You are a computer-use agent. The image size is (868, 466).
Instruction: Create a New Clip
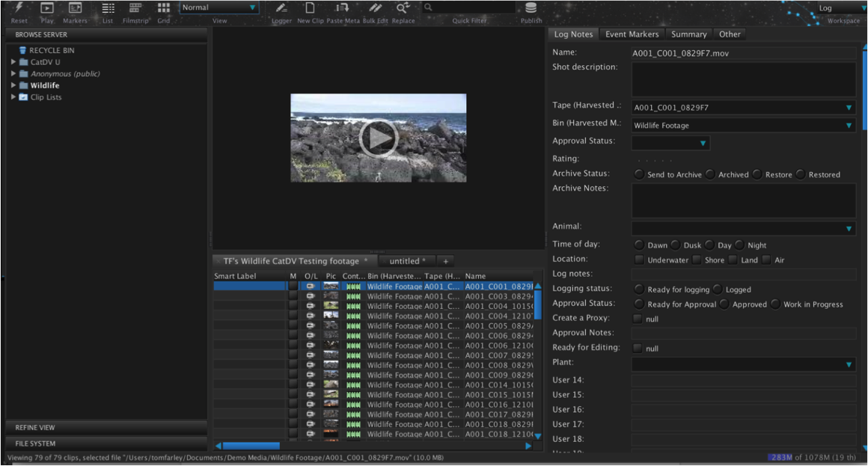tap(310, 8)
